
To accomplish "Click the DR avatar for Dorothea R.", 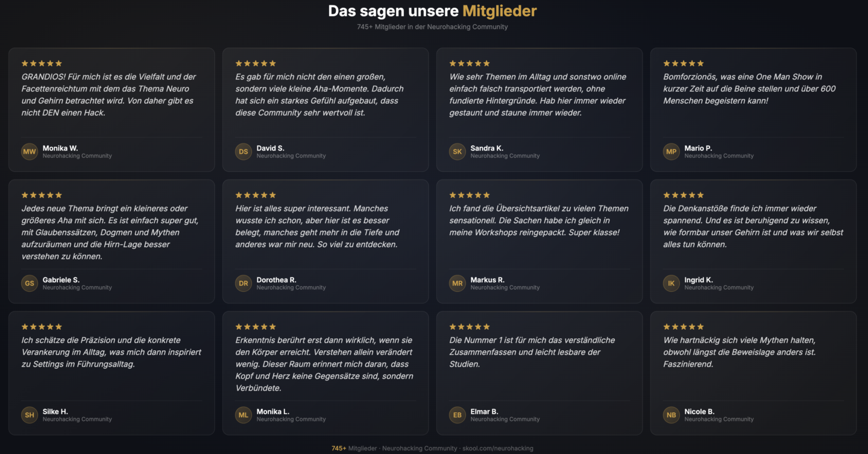I will point(244,283).
